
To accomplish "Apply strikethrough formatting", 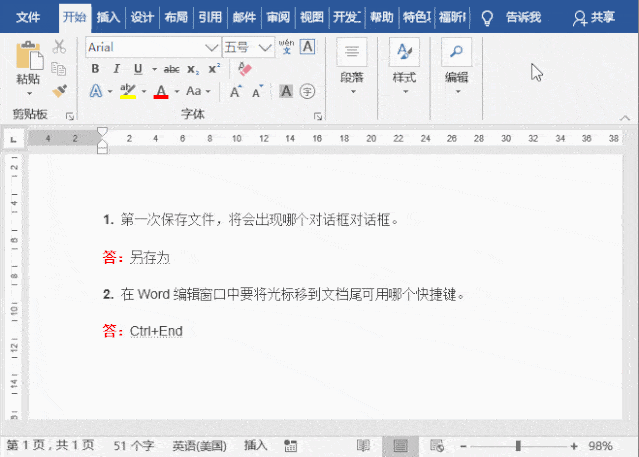I will tap(171, 69).
